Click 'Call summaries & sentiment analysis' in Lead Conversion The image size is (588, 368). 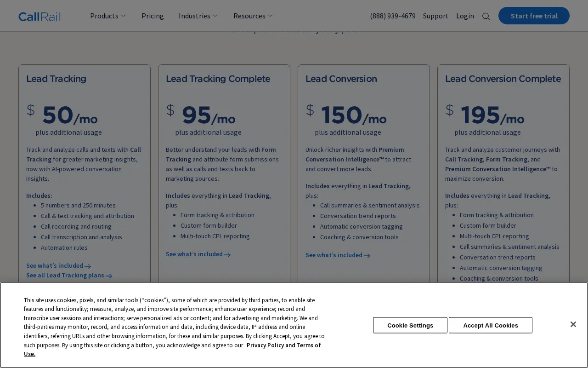click(x=370, y=205)
